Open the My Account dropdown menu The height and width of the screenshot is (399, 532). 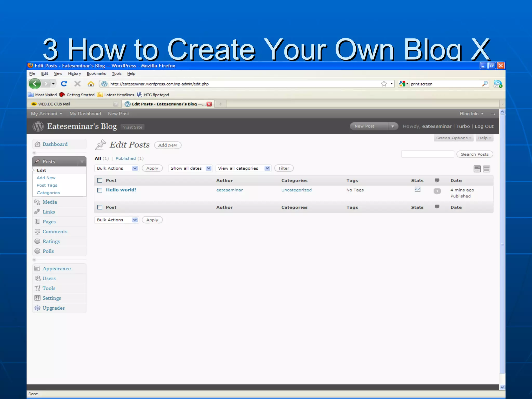tap(46, 114)
